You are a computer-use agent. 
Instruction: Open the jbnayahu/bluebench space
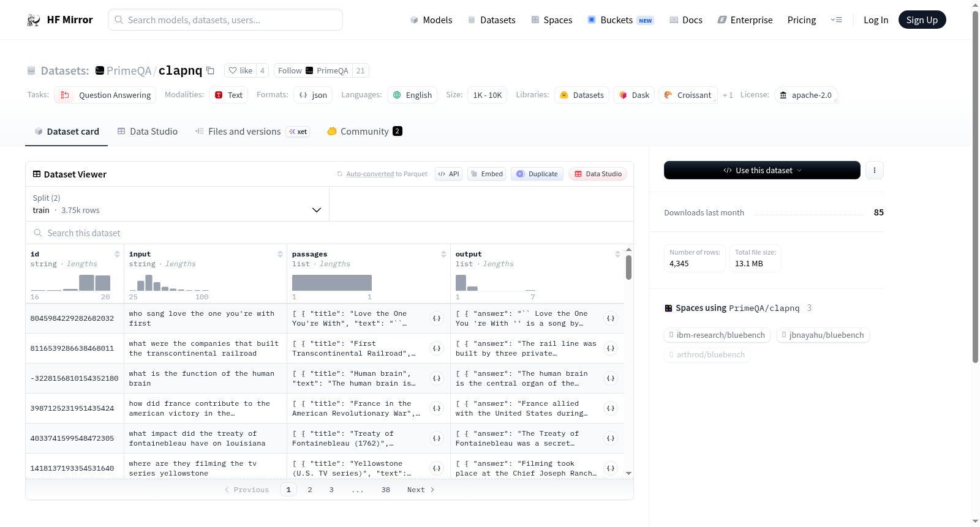[823, 335]
